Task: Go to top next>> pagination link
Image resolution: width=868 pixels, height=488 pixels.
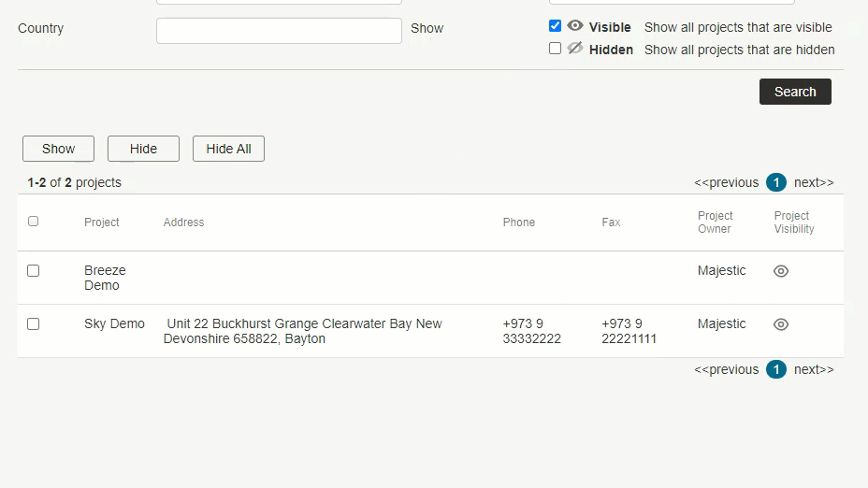Action: [814, 182]
